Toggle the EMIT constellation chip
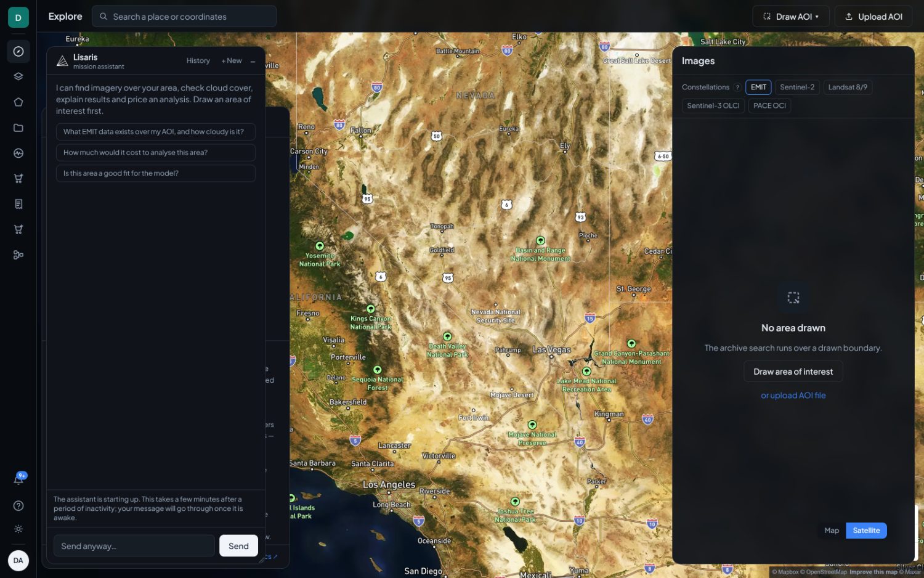The height and width of the screenshot is (578, 924). 758,88
